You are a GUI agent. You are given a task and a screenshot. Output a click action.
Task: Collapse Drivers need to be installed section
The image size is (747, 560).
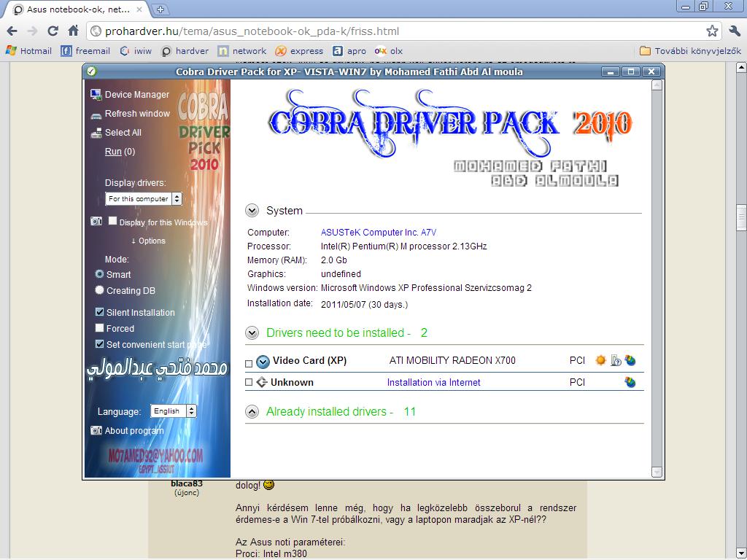[x=252, y=332]
